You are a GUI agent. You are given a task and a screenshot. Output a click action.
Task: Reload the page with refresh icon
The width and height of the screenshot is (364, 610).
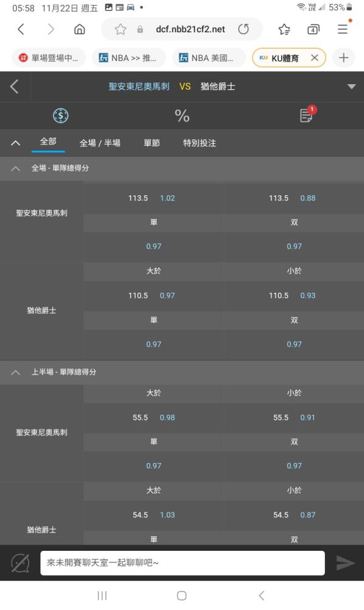point(243,29)
